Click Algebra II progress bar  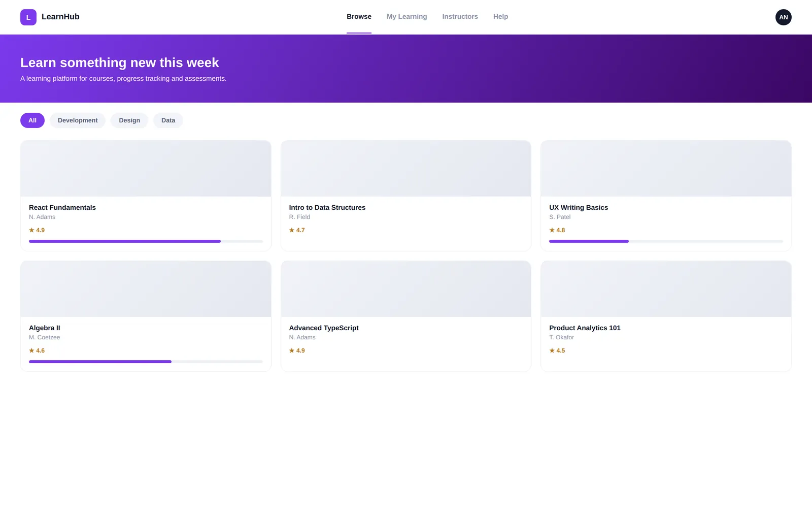coord(146,362)
